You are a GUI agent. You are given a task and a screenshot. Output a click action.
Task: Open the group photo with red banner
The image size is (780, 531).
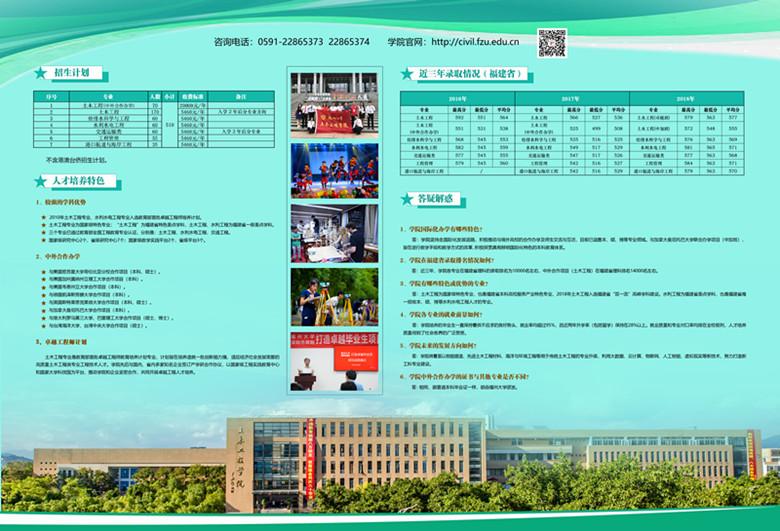click(334, 103)
